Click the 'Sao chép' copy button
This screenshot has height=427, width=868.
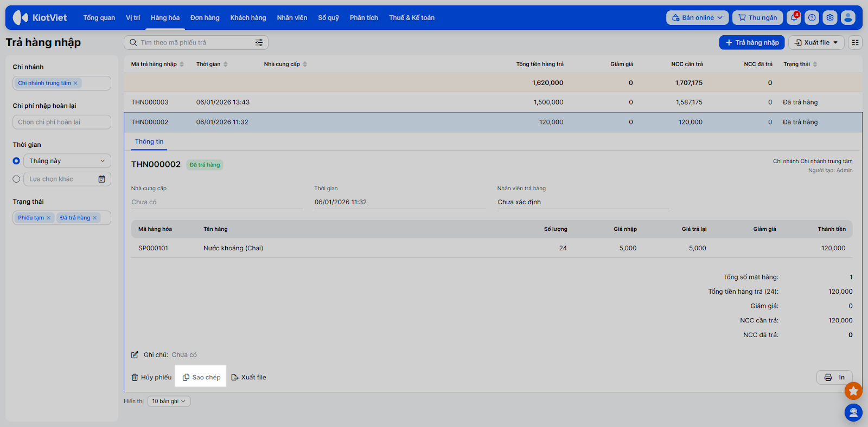pos(201,378)
